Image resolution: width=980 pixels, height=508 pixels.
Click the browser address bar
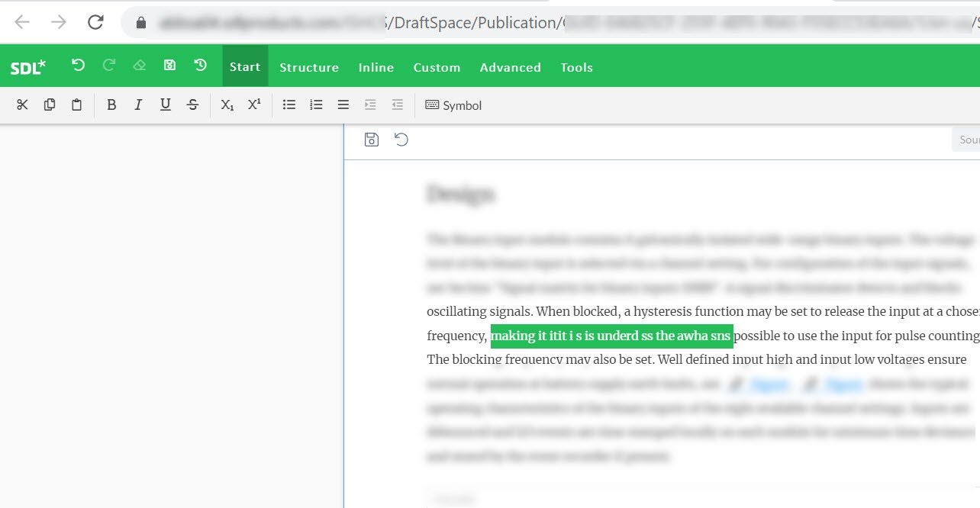(x=458, y=22)
